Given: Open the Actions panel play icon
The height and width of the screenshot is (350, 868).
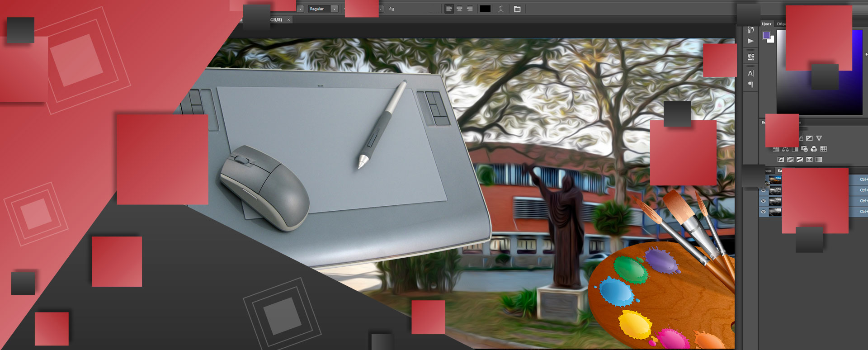Looking at the screenshot, I should [750, 41].
